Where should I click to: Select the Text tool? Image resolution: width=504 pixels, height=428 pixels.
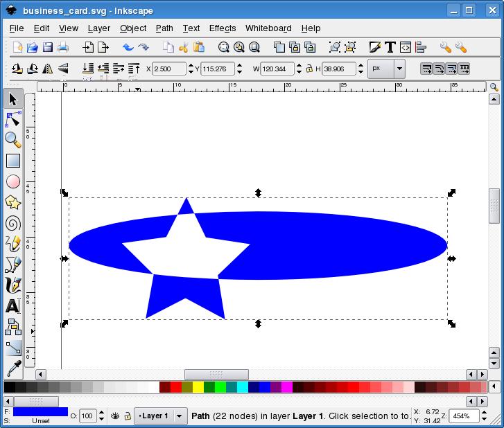(13, 306)
